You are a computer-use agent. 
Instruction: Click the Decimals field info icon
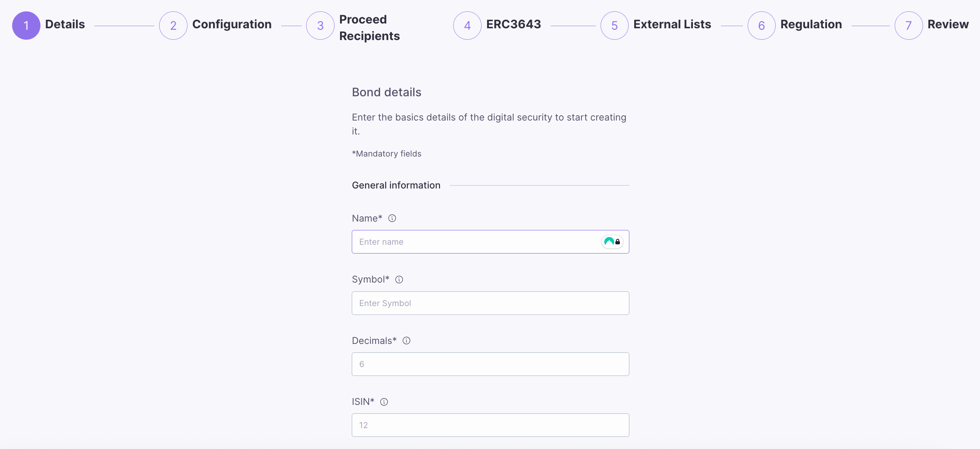coord(406,341)
